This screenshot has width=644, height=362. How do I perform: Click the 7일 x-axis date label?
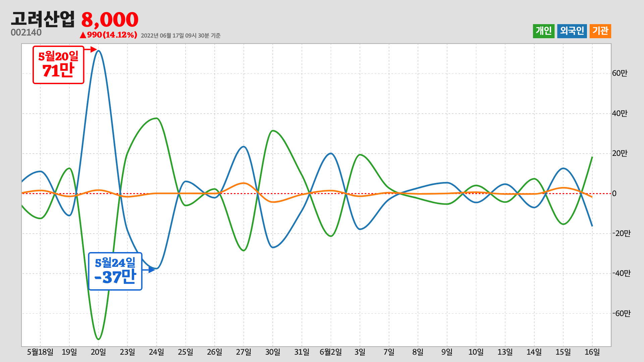[389, 352]
